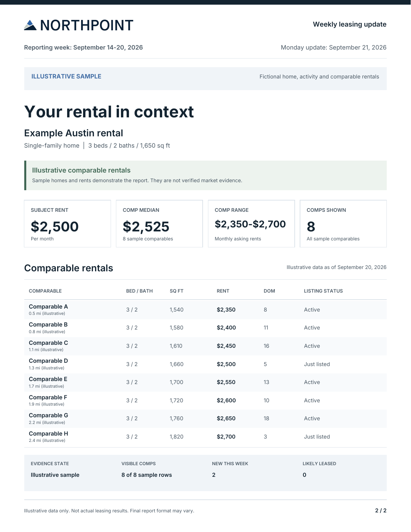411x532 pixels.
Task: Click Comparable D's 'Just listed' status
Action: [317, 364]
